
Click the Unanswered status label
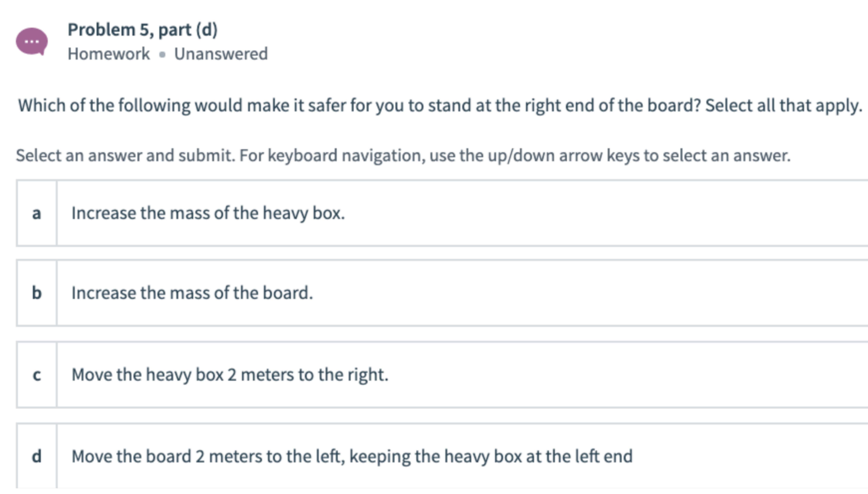coord(221,54)
